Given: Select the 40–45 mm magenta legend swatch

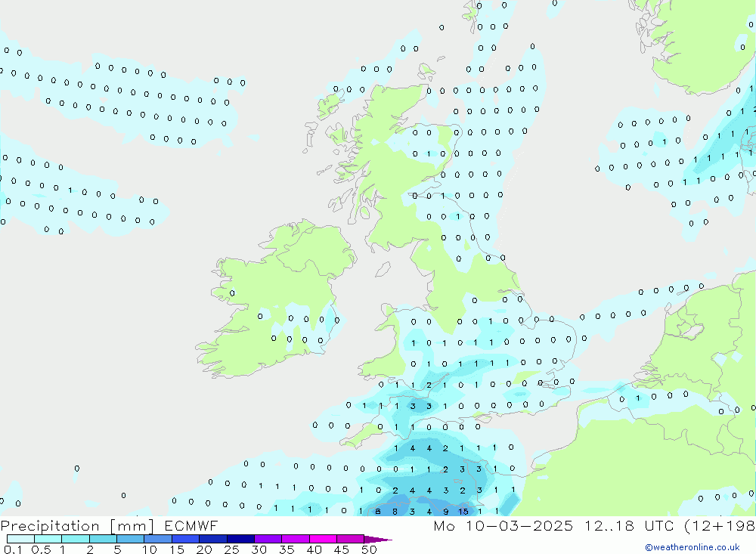Looking at the screenshot, I should [323, 539].
